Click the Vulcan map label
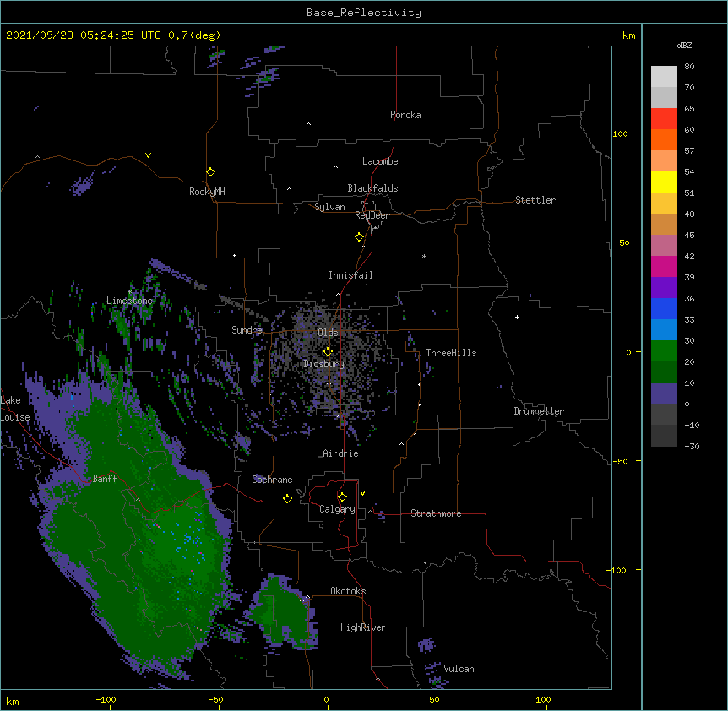 (x=459, y=669)
